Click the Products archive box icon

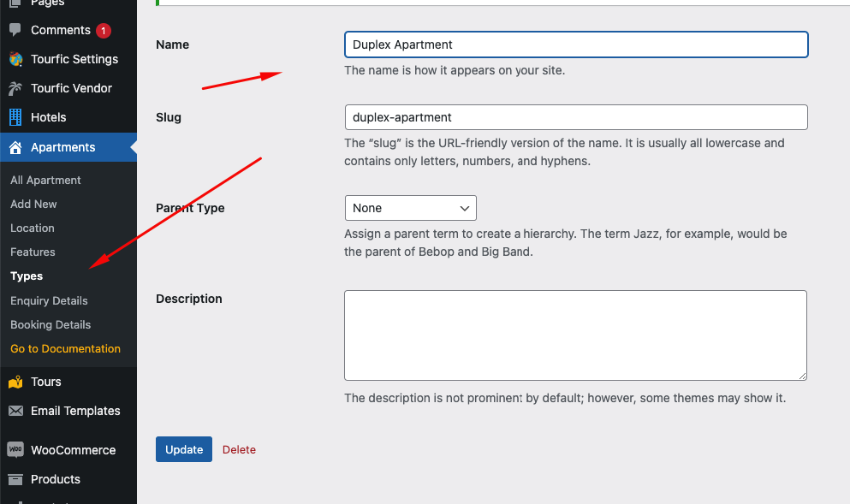click(x=15, y=479)
